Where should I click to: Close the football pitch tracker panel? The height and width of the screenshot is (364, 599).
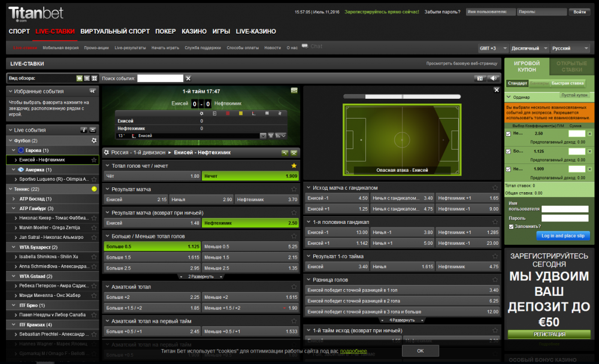tap(496, 90)
